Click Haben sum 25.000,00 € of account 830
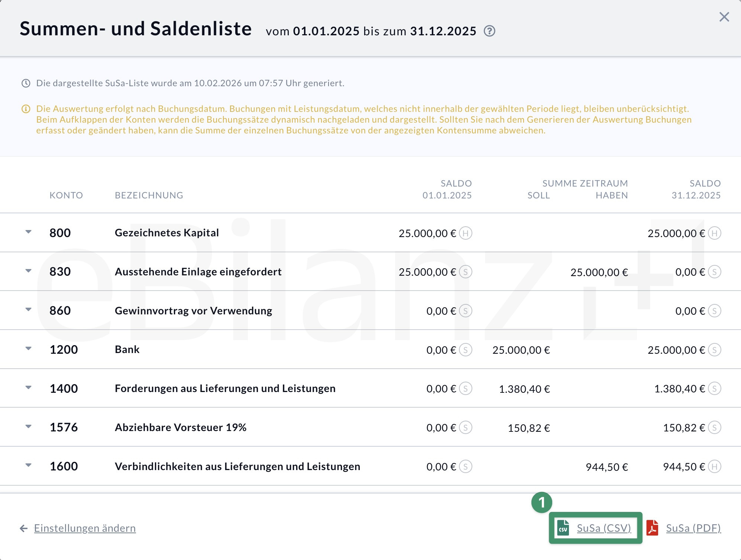The image size is (741, 560). tap(599, 272)
